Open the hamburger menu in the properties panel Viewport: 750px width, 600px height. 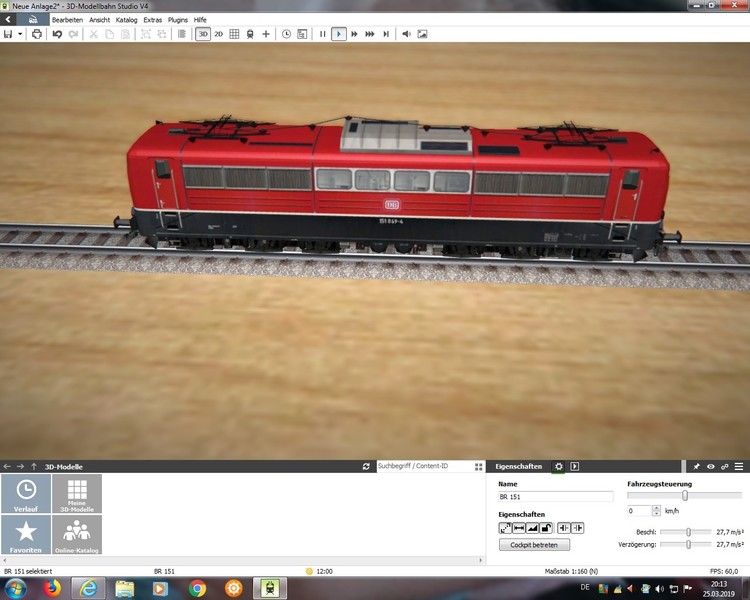point(739,467)
